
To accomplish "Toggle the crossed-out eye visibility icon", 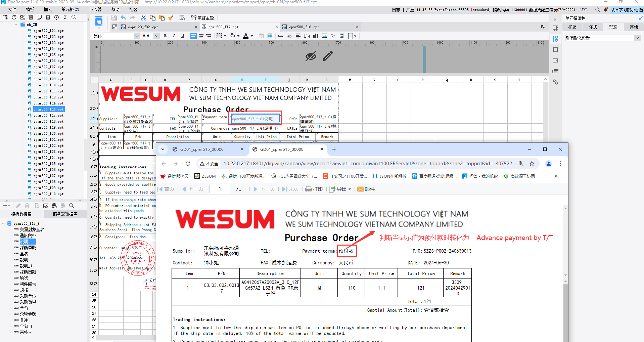I will (x=311, y=56).
